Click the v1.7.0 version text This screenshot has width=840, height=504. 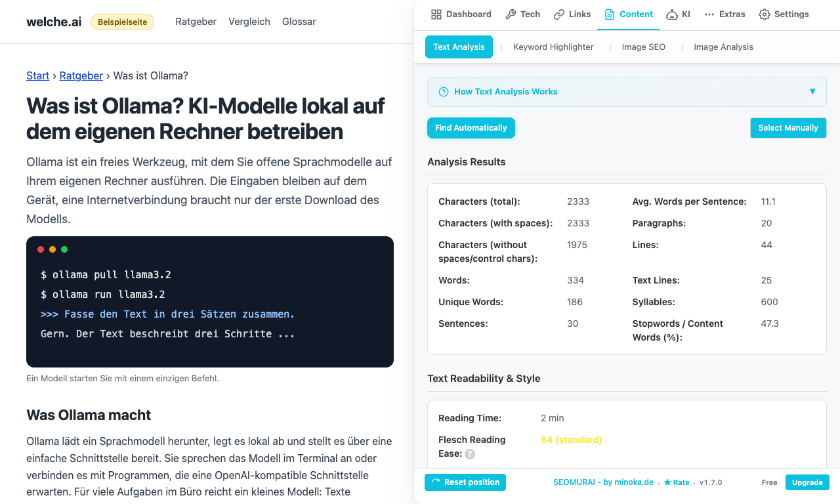tap(711, 482)
